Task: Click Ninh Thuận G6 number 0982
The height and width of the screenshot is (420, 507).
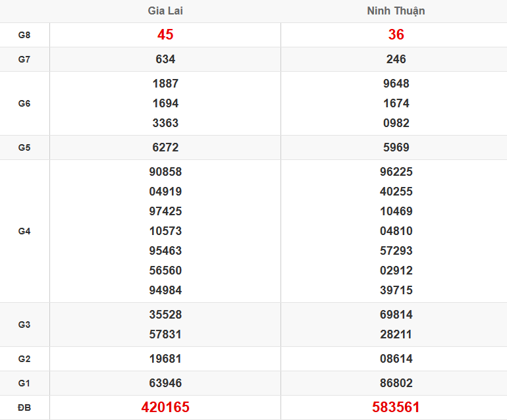Action: pyautogui.click(x=396, y=123)
